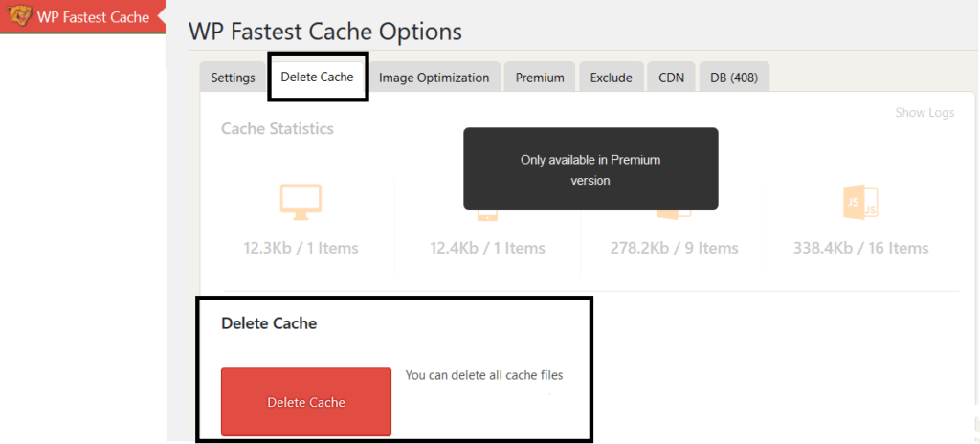Click the Show Logs link

pos(924,113)
